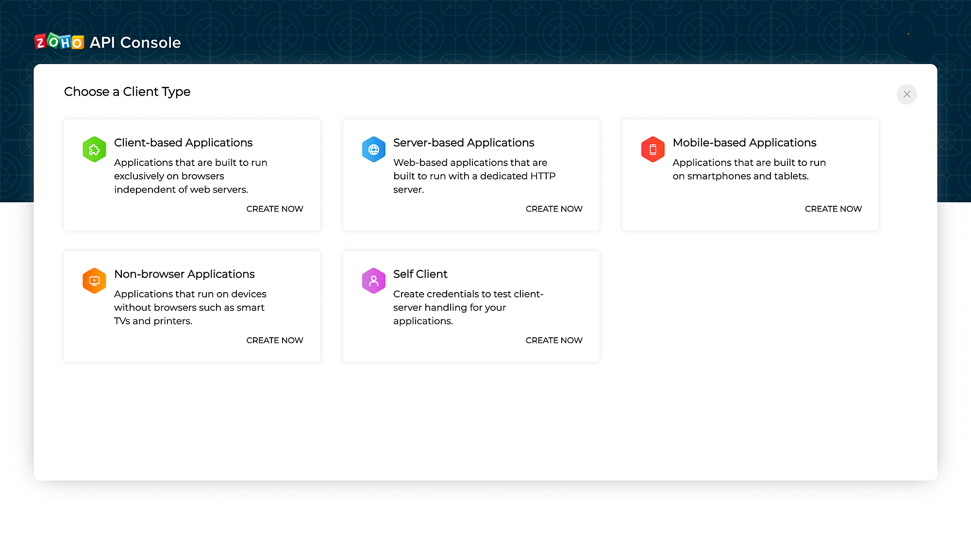Select the Client-based Applications puzzle icon
The image size is (971, 560).
94,149
